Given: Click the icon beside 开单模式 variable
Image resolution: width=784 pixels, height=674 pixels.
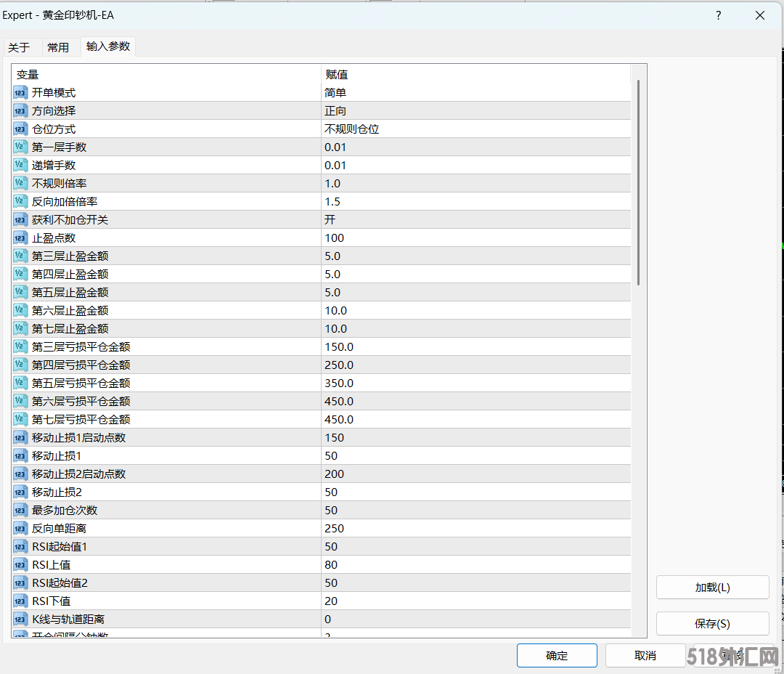Looking at the screenshot, I should [20, 92].
